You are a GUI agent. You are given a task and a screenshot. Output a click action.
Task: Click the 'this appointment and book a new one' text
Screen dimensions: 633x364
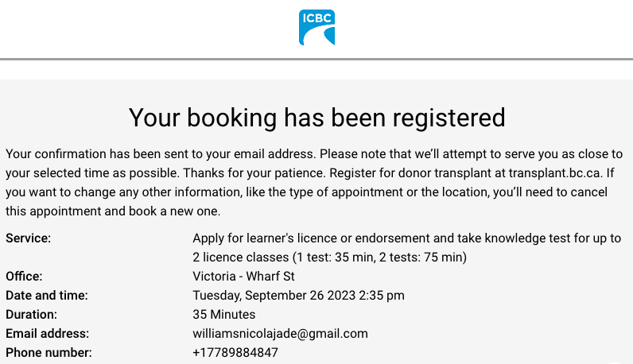(112, 211)
